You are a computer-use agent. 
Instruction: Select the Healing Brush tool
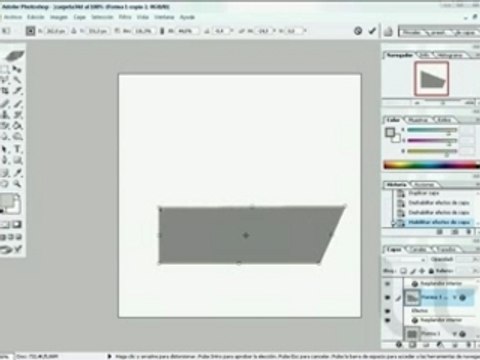5,103
